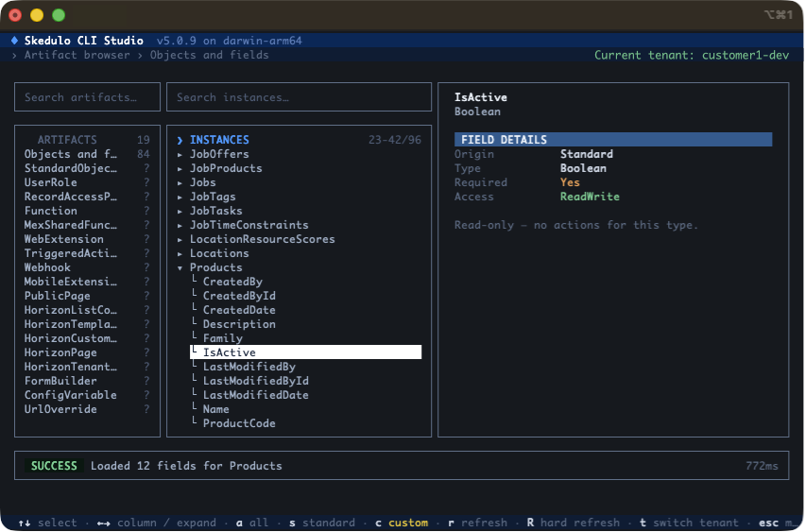Click the Search instances input field
Screen dimensions: 806x532
coord(300,97)
